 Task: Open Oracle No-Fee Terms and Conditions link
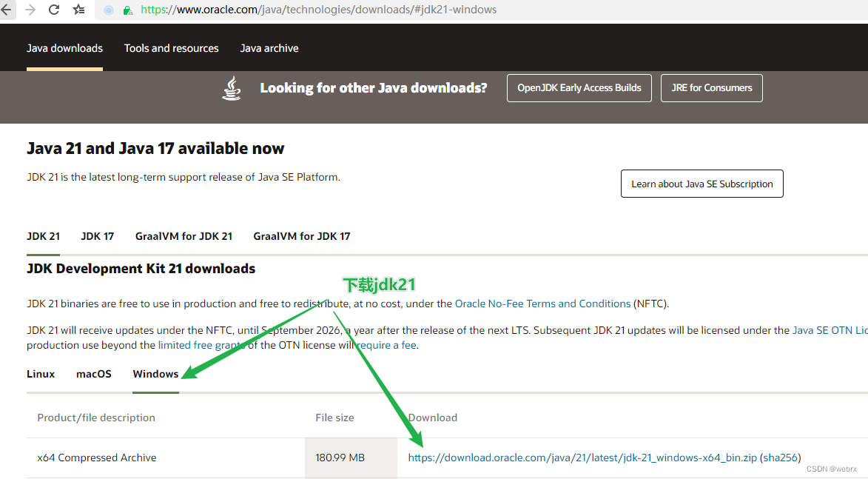coord(542,304)
